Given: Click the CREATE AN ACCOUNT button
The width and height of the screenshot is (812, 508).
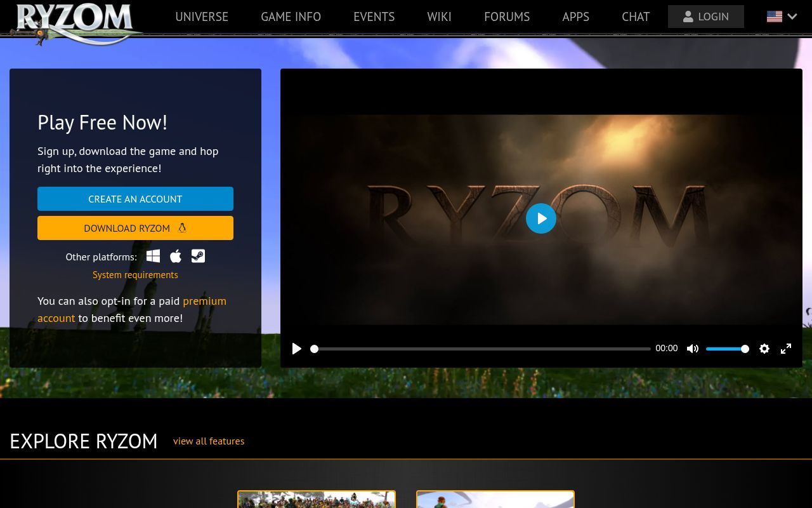Looking at the screenshot, I should click(x=135, y=199).
